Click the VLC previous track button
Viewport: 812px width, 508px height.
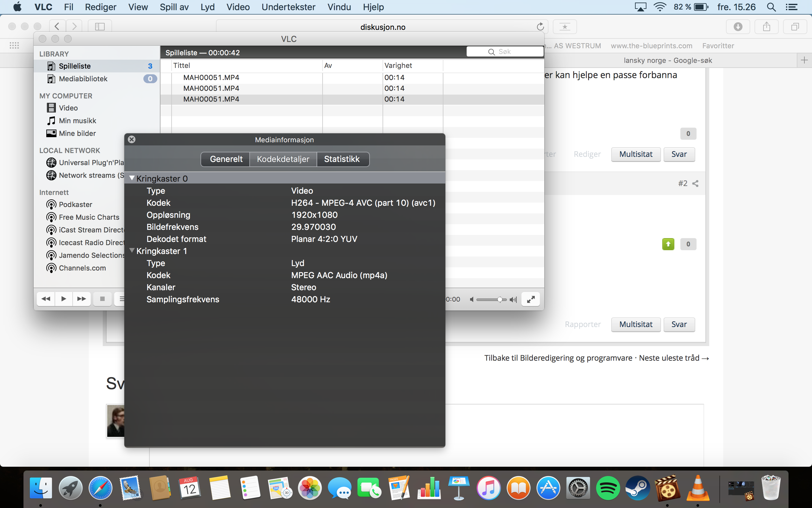coord(46,299)
